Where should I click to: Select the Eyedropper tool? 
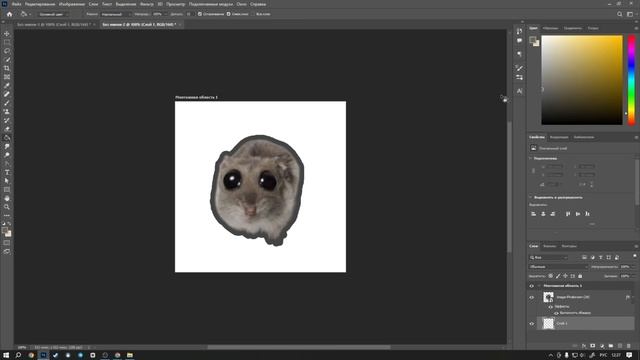[7, 86]
